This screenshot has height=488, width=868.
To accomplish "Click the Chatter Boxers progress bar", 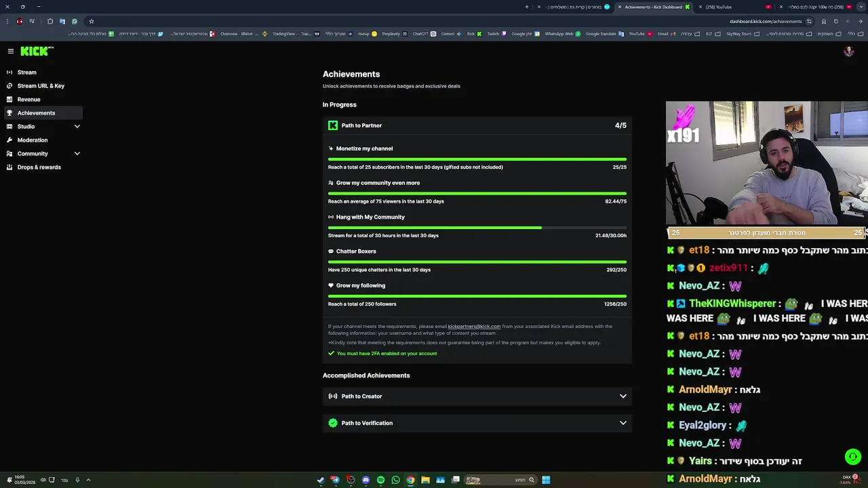I will [x=477, y=262].
